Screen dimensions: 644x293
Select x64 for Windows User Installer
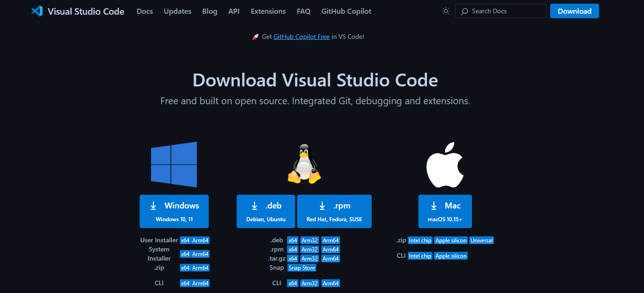[185, 240]
